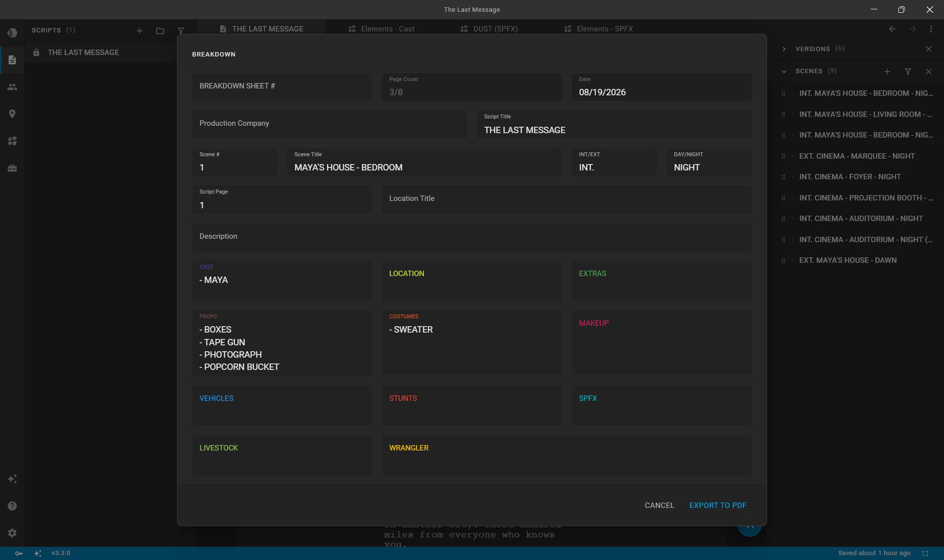Close the Versions panel
The image size is (944, 560).
(x=929, y=49)
